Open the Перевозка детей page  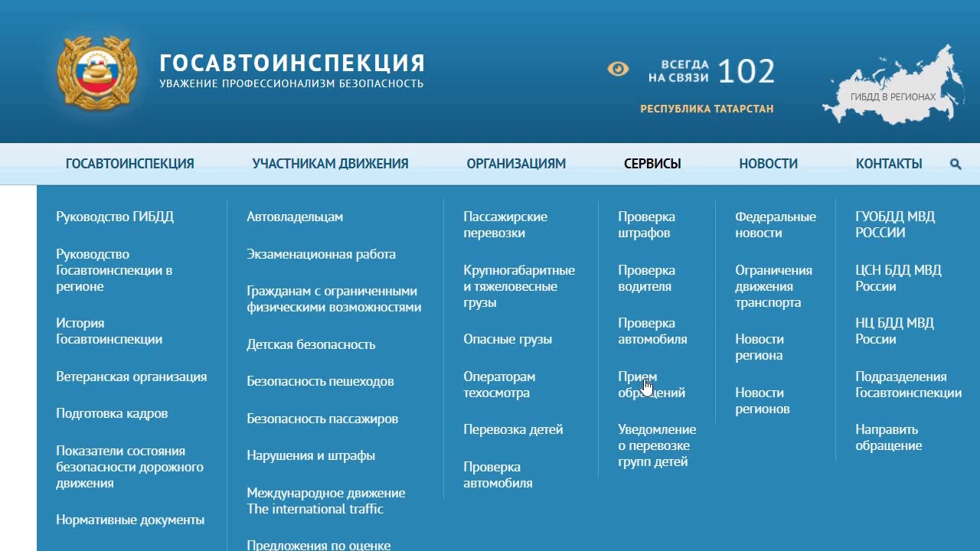[x=513, y=429]
